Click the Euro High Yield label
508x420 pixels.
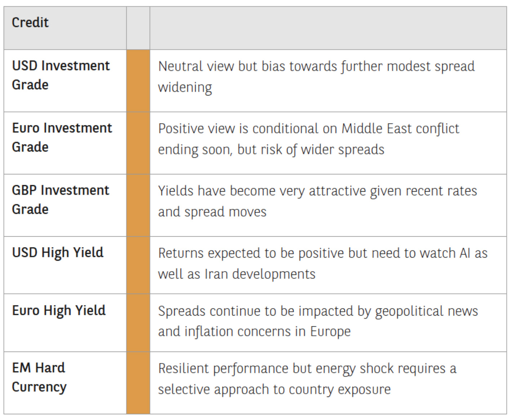(x=59, y=310)
